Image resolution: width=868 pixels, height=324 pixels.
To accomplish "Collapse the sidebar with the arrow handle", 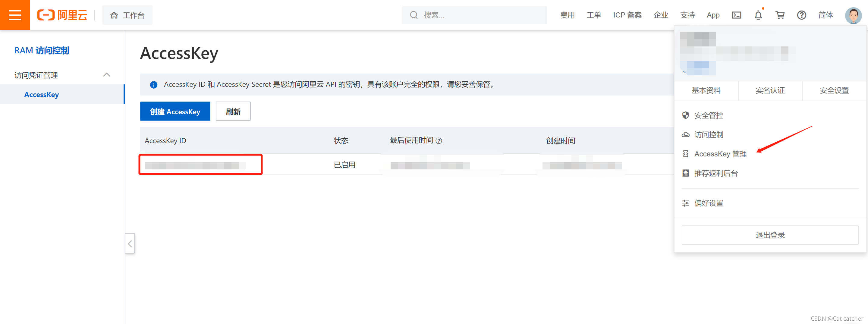I will (130, 243).
